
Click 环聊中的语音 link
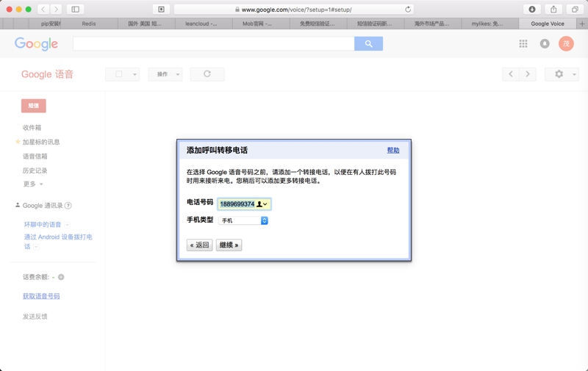pos(43,225)
